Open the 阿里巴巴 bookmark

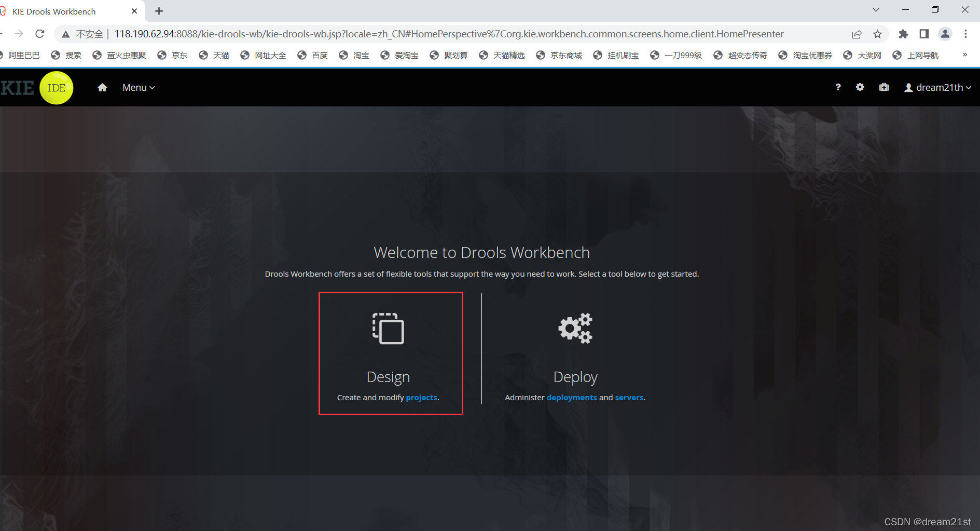pos(20,55)
